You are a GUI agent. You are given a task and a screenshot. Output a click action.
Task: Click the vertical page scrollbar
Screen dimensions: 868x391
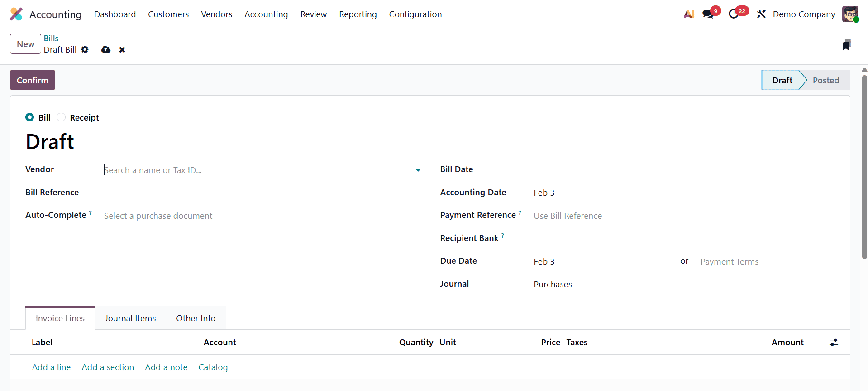tap(864, 167)
